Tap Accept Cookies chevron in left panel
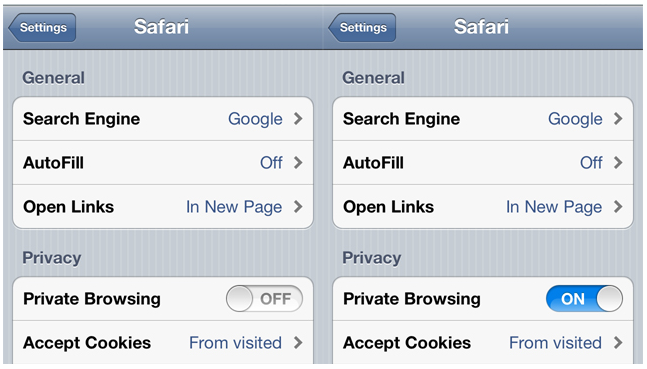 coord(298,343)
